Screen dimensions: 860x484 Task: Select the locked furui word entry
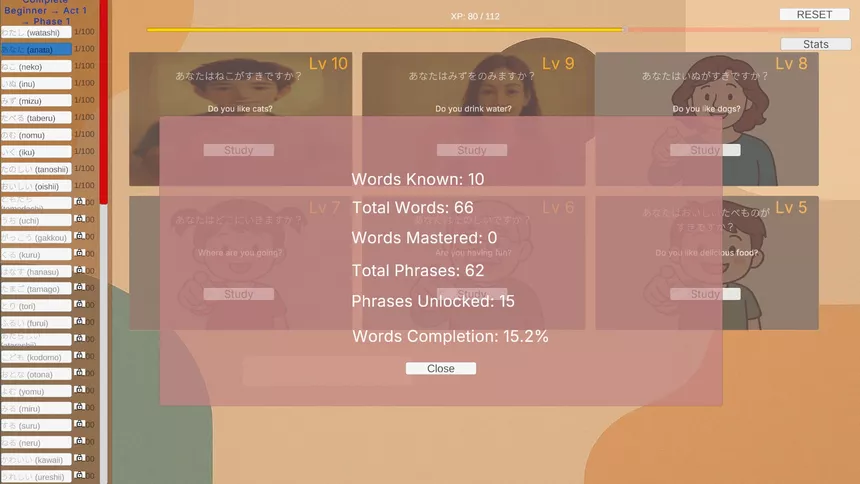click(x=36, y=323)
